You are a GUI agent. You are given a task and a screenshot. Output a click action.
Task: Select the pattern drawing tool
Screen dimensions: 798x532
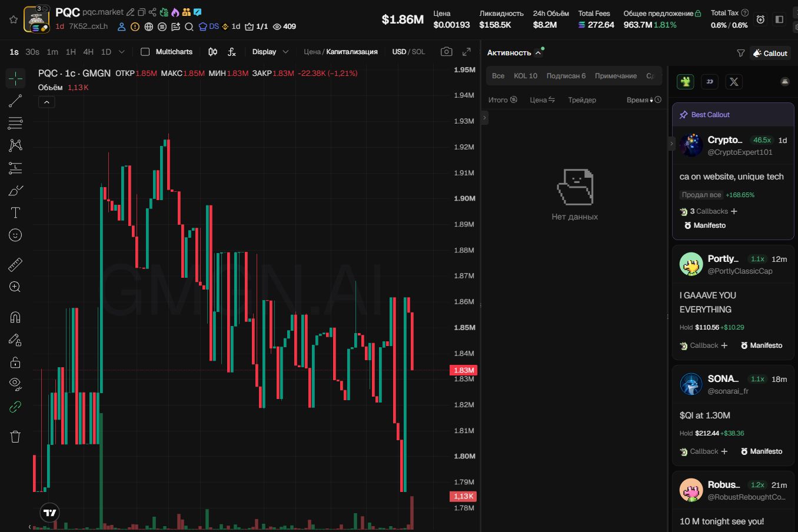pos(15,145)
